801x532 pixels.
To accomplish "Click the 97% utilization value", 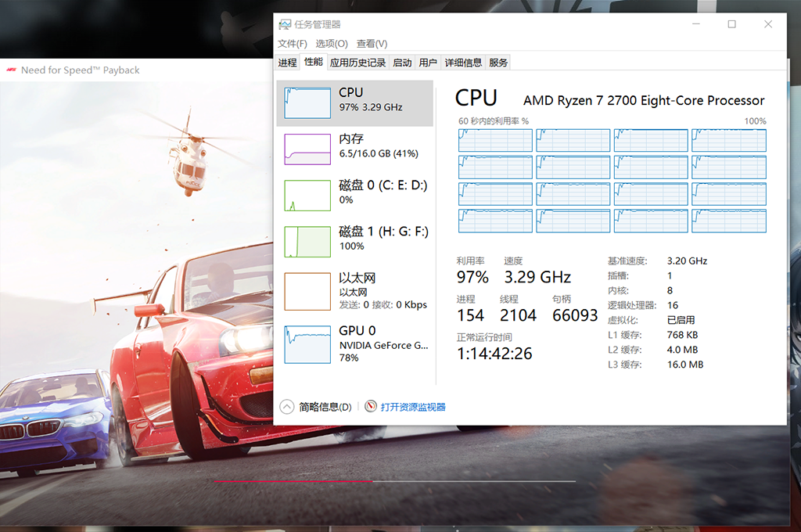I will [472, 277].
